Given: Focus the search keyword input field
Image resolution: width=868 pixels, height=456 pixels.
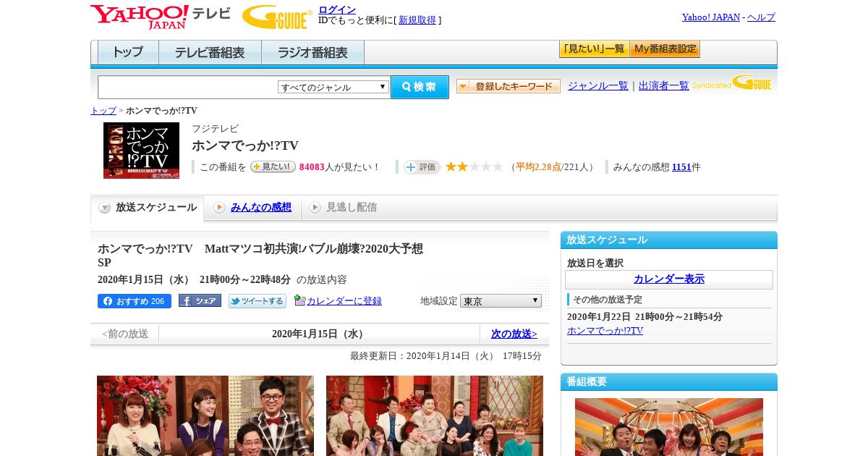Looking at the screenshot, I should pos(187,87).
